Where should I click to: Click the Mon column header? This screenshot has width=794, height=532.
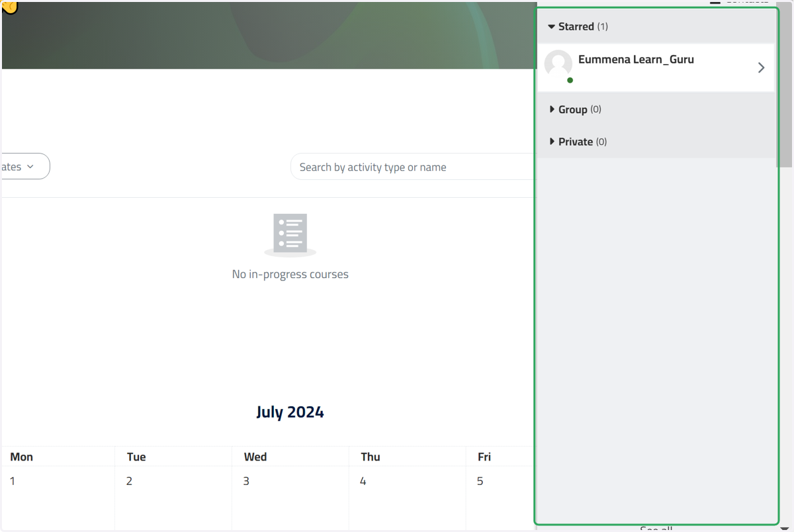tap(22, 457)
